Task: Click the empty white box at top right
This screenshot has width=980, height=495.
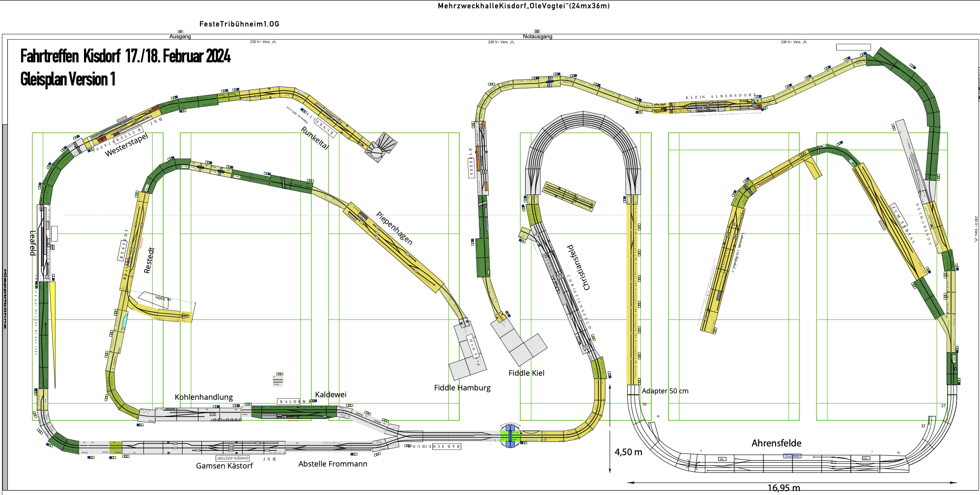Action: coord(853,47)
